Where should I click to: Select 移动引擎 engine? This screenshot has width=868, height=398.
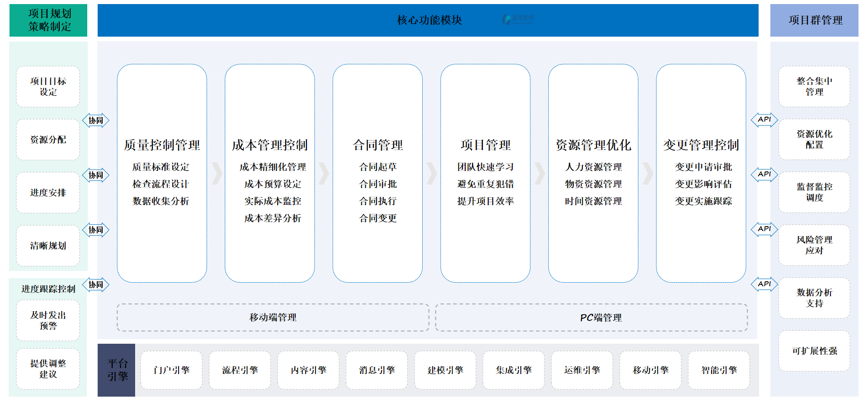click(x=651, y=370)
